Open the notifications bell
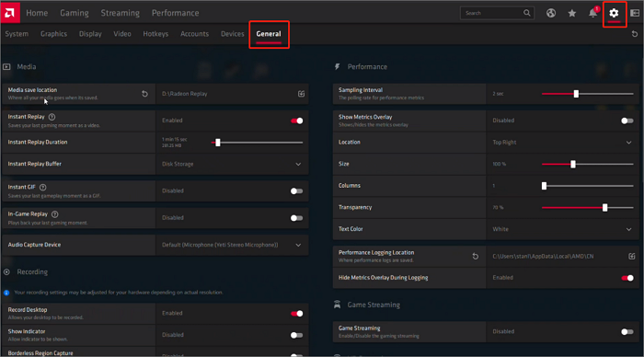 tap(593, 13)
